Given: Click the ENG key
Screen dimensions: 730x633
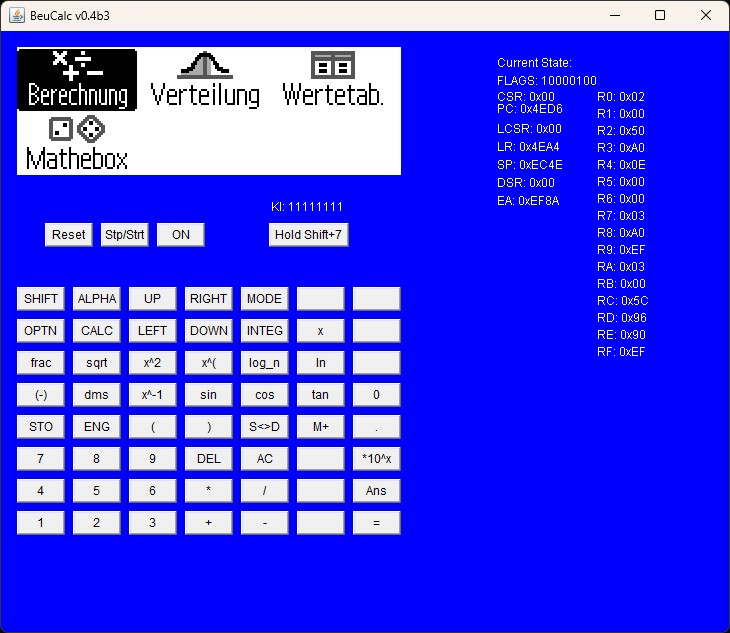Looking at the screenshot, I should coord(96,427).
